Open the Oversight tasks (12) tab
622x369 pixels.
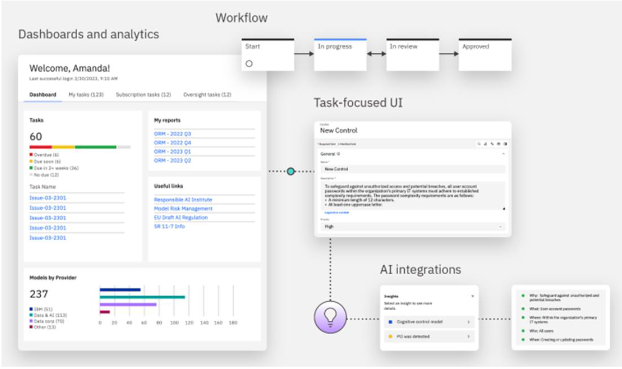(207, 94)
